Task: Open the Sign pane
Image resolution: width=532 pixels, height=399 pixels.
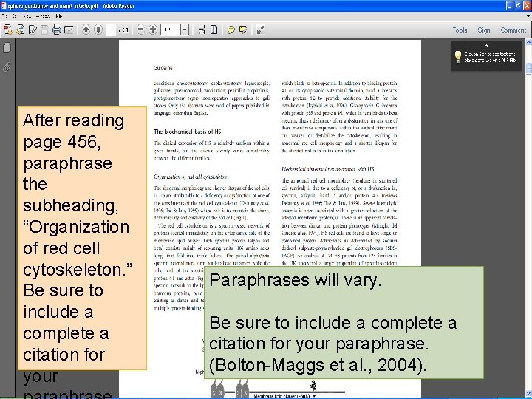Action: (484, 30)
